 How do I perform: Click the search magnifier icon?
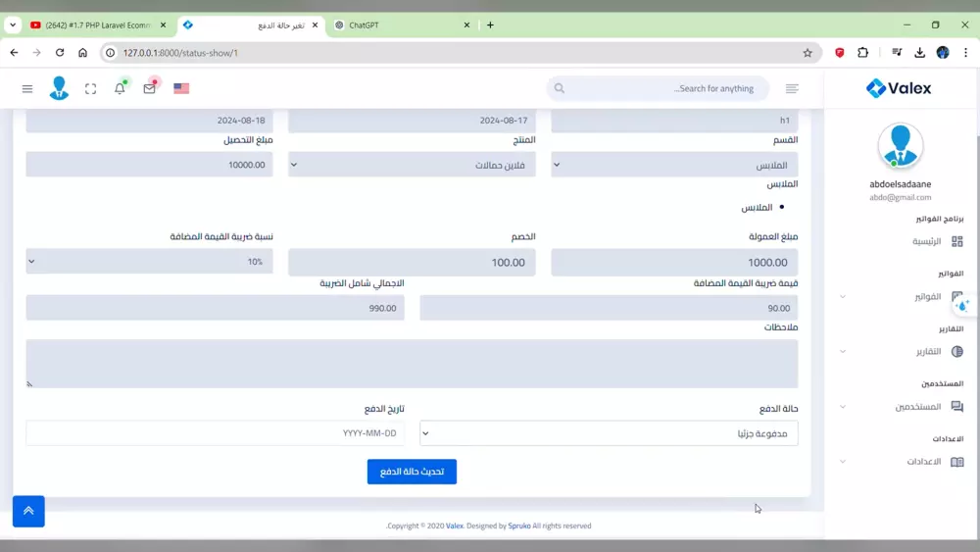click(x=560, y=89)
